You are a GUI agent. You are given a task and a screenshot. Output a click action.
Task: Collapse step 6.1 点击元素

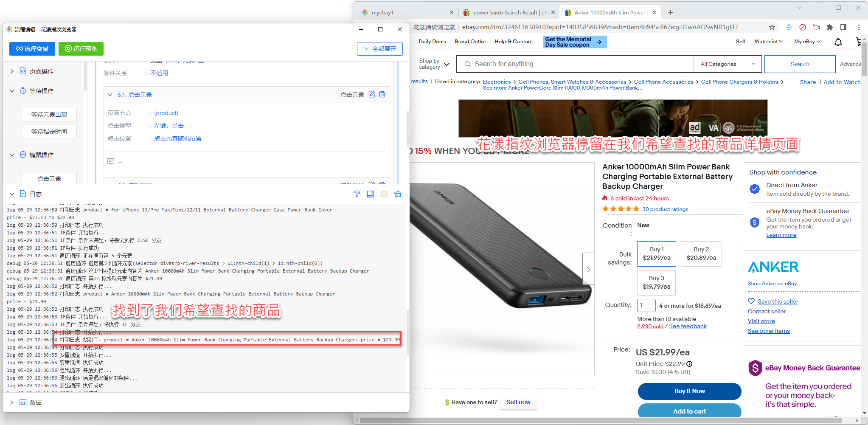pos(110,95)
